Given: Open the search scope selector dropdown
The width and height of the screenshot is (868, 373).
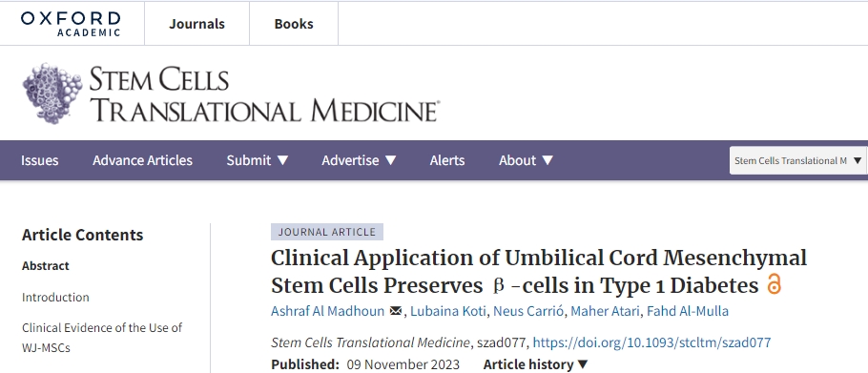Looking at the screenshot, I should 798,160.
